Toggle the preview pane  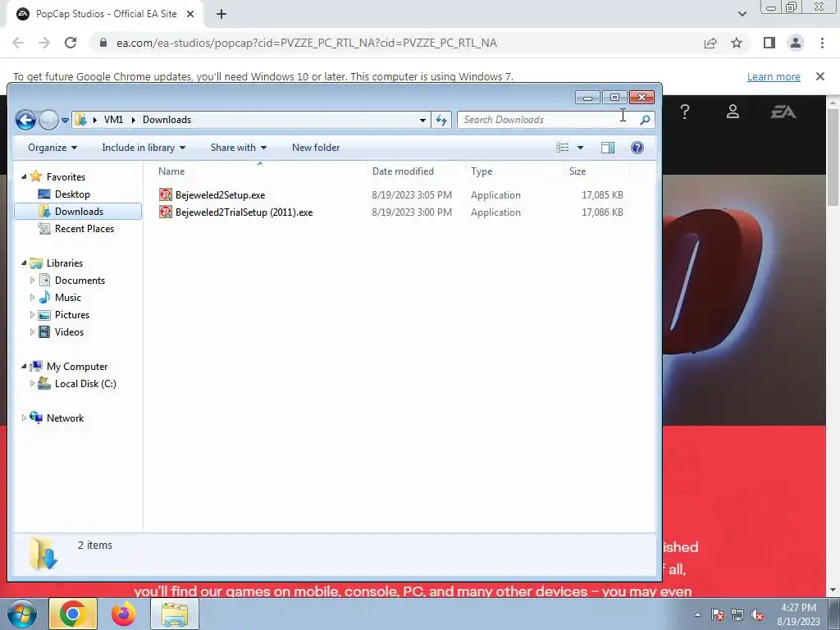pyautogui.click(x=608, y=148)
